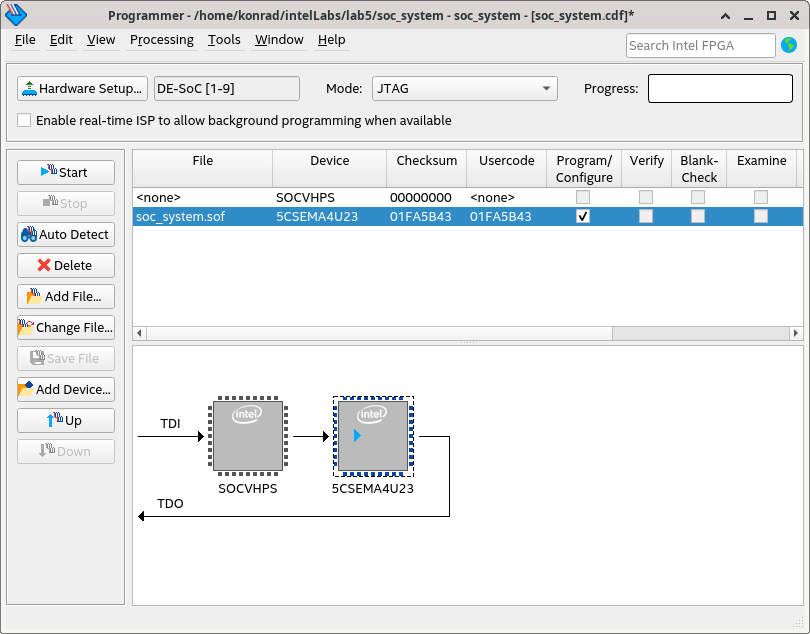Click the Quartus Programmer title bar icon
810x634 pixels.
pos(16,15)
